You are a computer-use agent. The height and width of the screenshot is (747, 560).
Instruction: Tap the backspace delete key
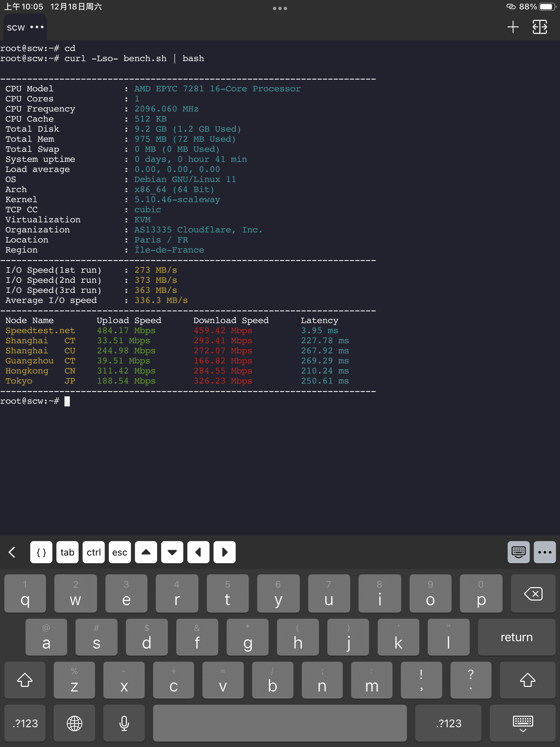[x=533, y=594]
